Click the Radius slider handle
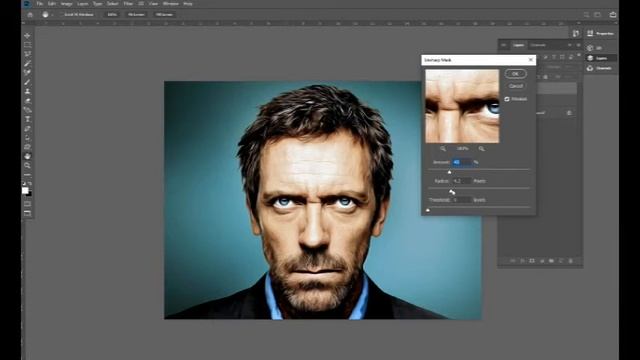This screenshot has height=360, width=640. [451, 191]
